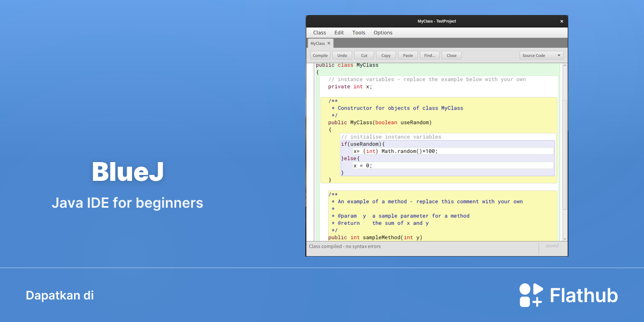Click 'public MyClass(boolean useRandom)' constructor line
The height and width of the screenshot is (322, 644).
[x=380, y=122]
